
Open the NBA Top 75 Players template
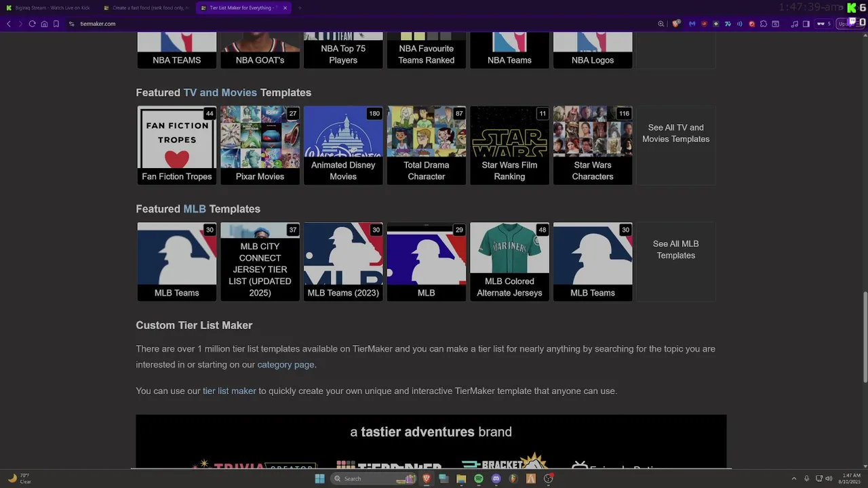click(343, 50)
